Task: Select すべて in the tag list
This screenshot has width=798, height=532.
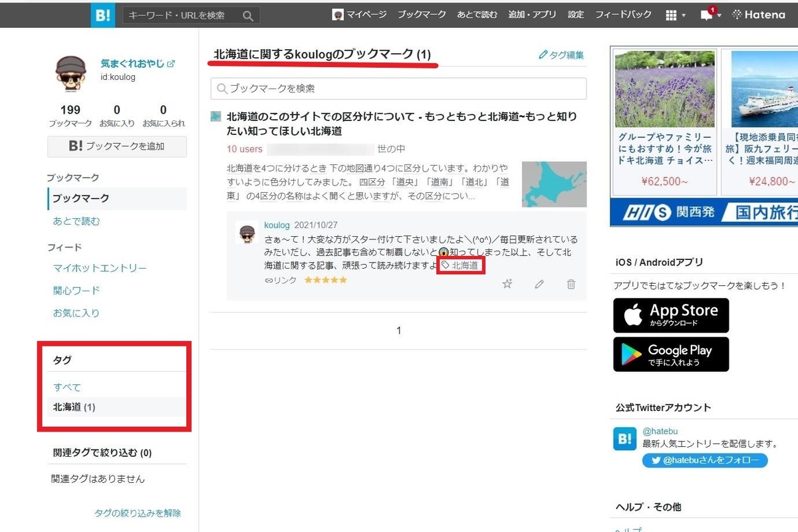Action: 66,387
